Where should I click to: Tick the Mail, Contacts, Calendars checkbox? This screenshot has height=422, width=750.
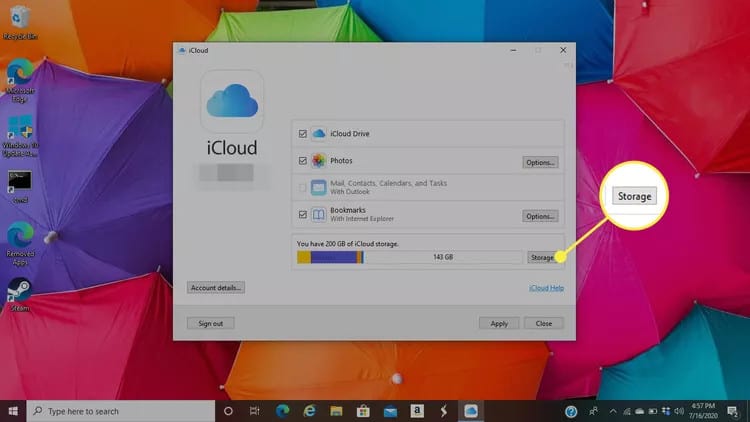pos(302,188)
